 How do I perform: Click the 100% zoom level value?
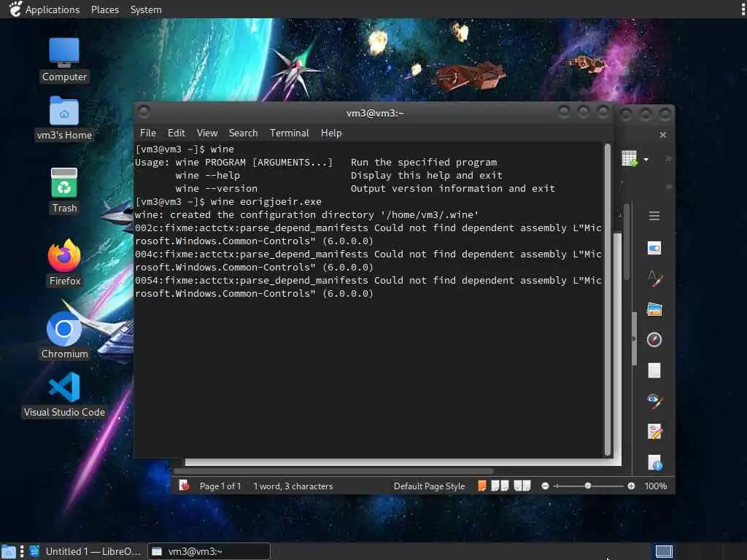[656, 486]
